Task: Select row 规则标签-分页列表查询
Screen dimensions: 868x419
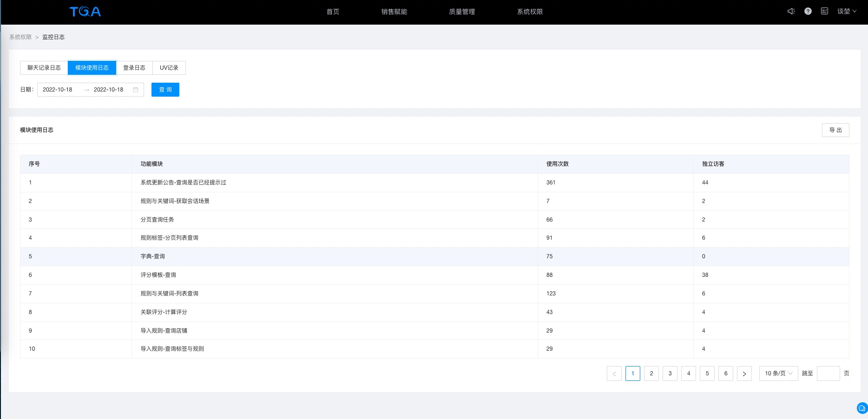Action: (x=434, y=238)
